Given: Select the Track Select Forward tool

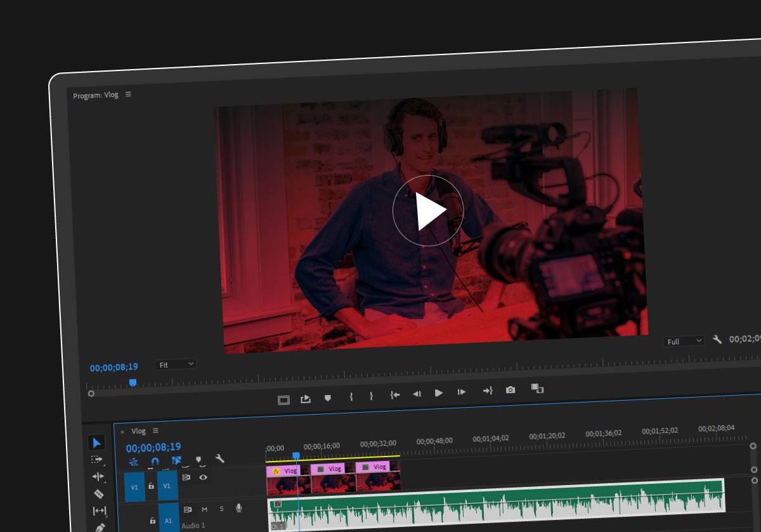Looking at the screenshot, I should (97, 460).
